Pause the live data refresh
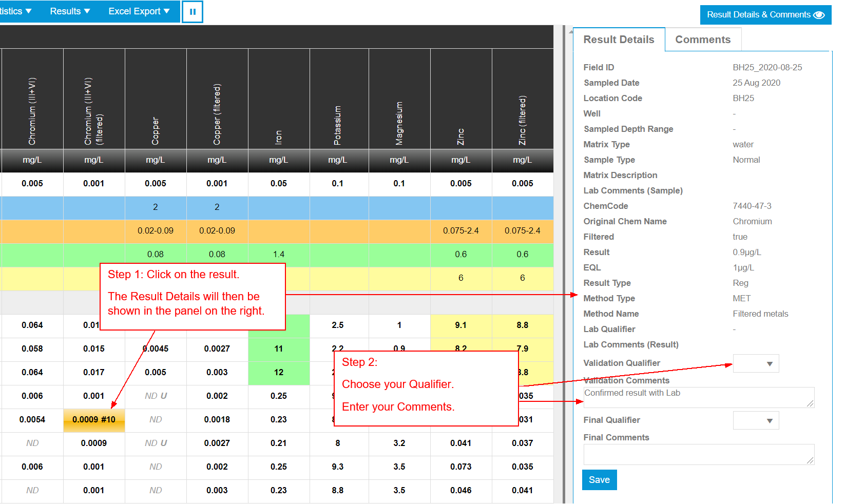 coord(193,11)
